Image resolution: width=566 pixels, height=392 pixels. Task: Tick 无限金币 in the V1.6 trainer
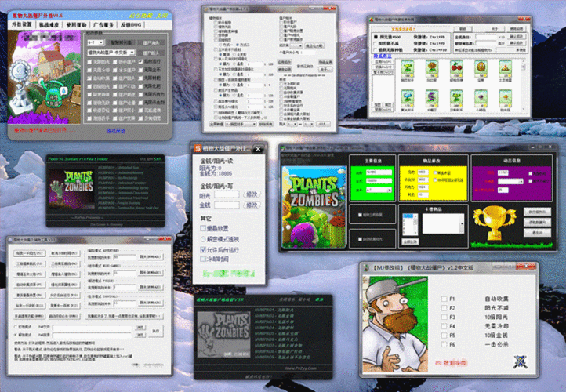140,70
